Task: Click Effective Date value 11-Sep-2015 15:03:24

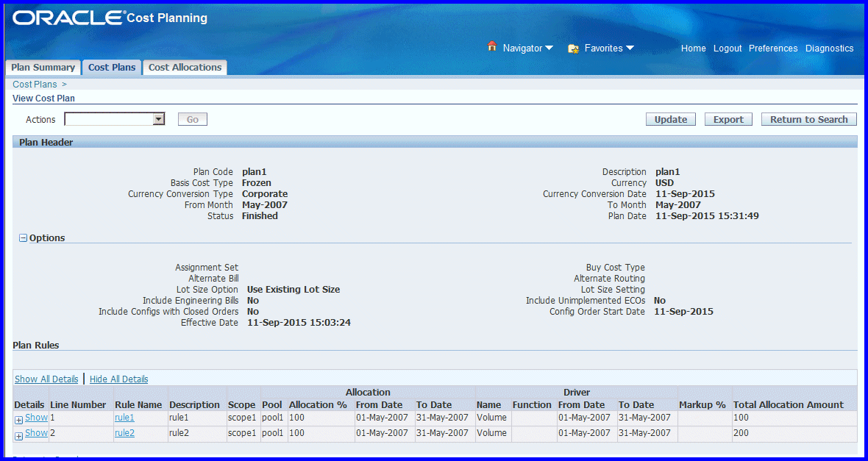Action: click(299, 322)
